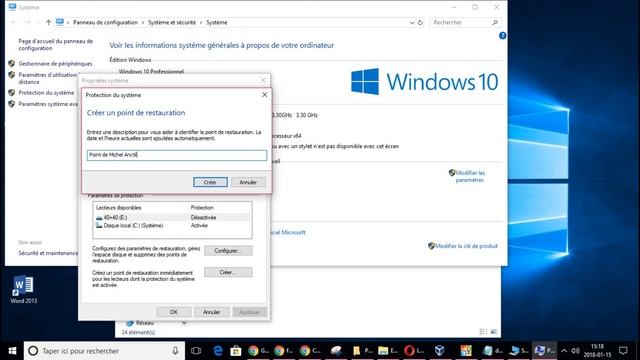Switch Explorer to details view icon

coord(484,332)
